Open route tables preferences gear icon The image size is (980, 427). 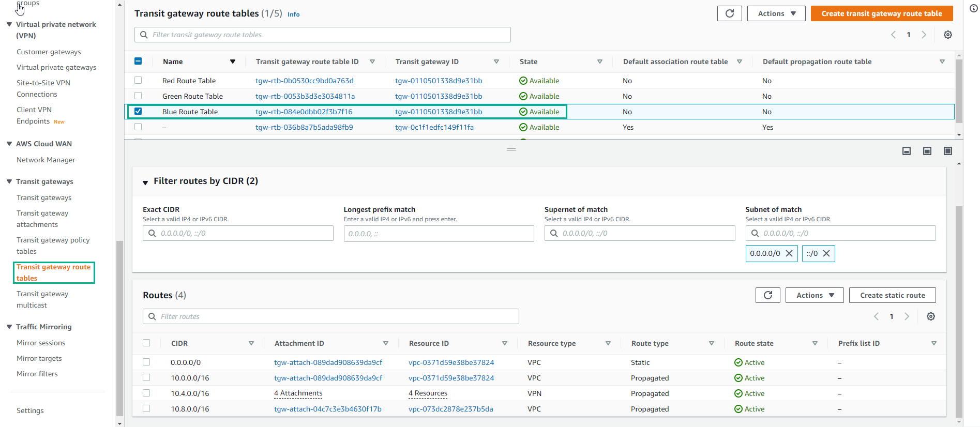[x=947, y=35]
